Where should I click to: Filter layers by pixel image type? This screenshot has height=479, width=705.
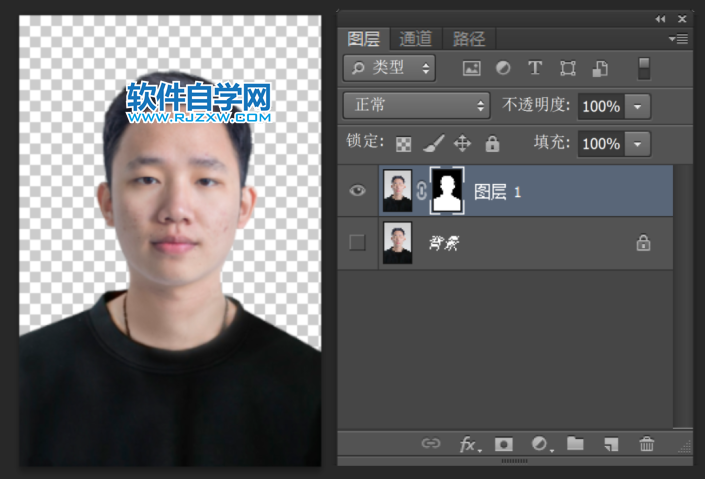coord(471,68)
